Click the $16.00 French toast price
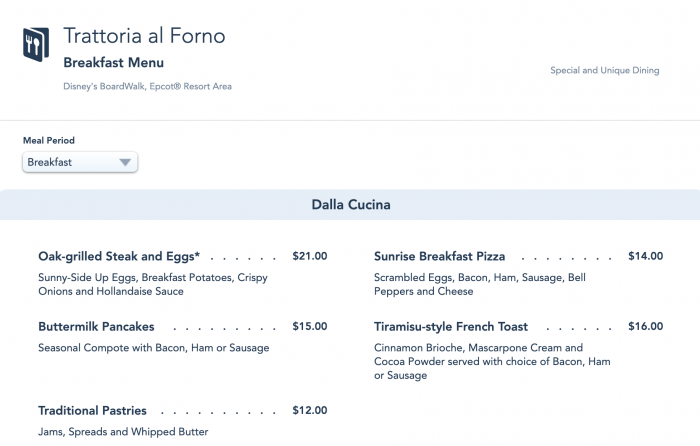 tap(645, 326)
